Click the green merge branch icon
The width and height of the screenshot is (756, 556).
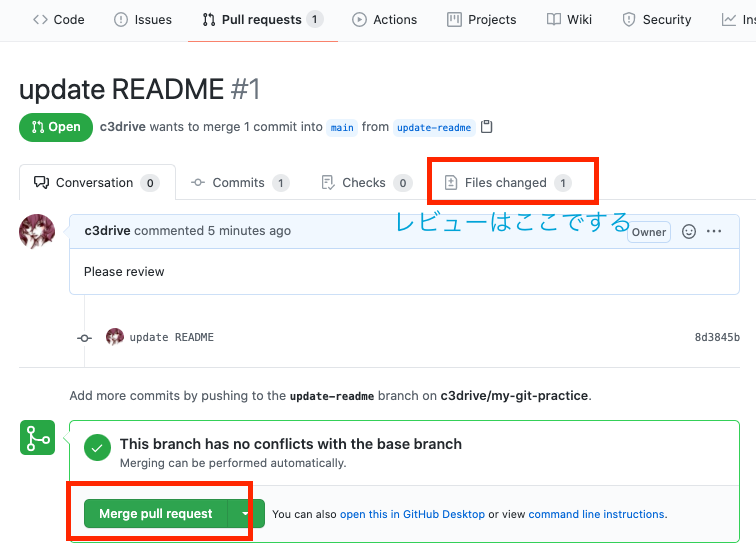click(x=38, y=437)
